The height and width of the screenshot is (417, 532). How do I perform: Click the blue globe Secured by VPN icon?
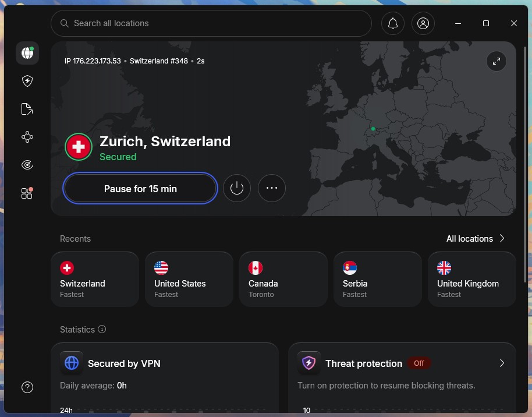pyautogui.click(x=72, y=363)
